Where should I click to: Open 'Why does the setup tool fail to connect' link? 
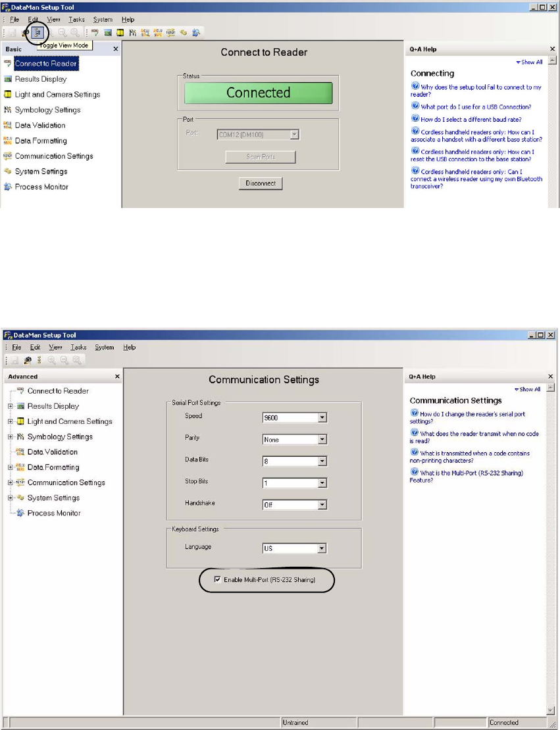(476, 90)
